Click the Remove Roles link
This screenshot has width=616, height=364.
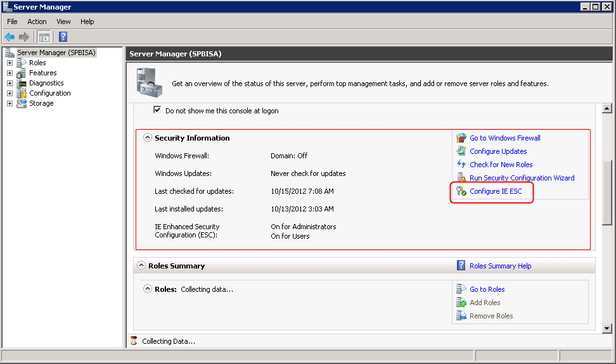point(491,316)
